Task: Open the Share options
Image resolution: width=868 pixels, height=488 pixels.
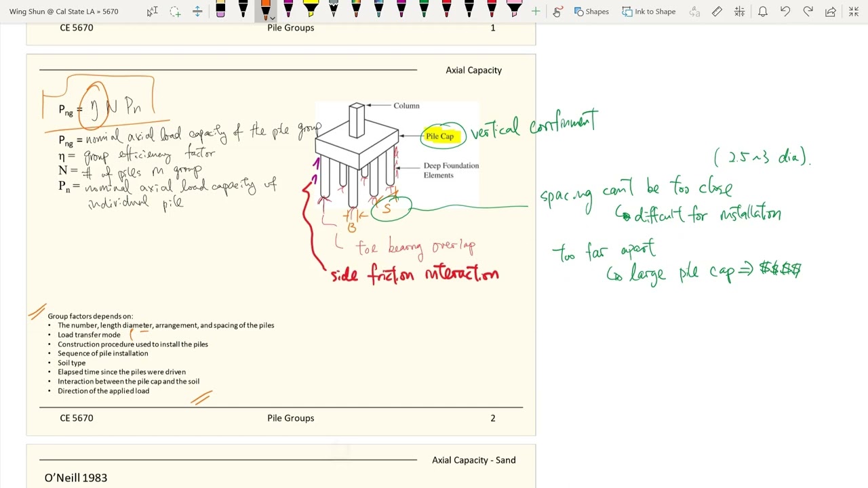Action: (x=831, y=12)
